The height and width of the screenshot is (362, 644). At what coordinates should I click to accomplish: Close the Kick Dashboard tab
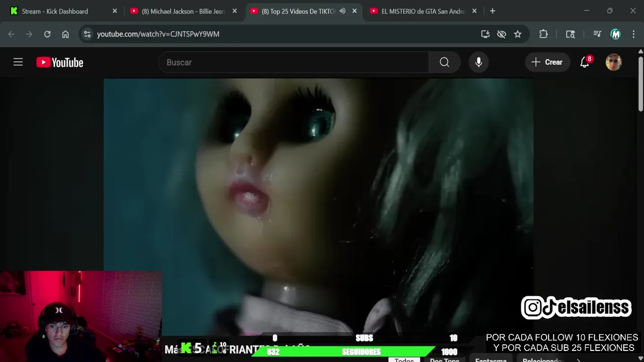115,11
